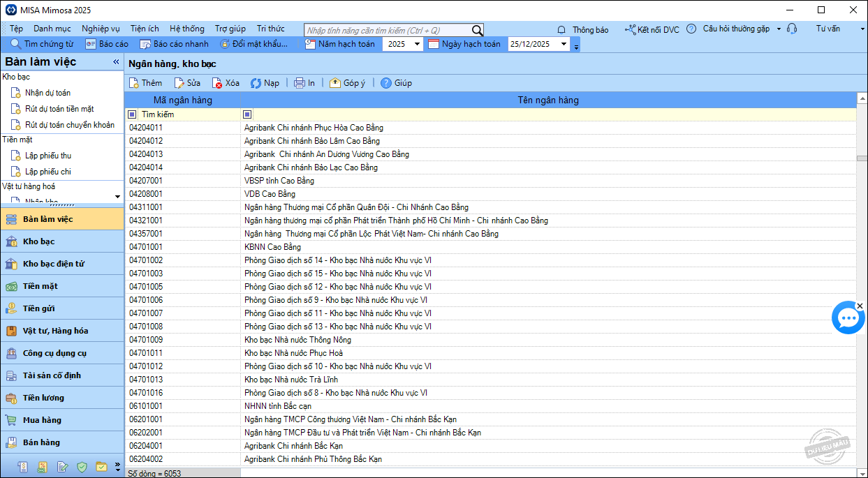Image resolution: width=868 pixels, height=478 pixels.
Task: Open Thông báo notifications bell
Action: click(561, 30)
